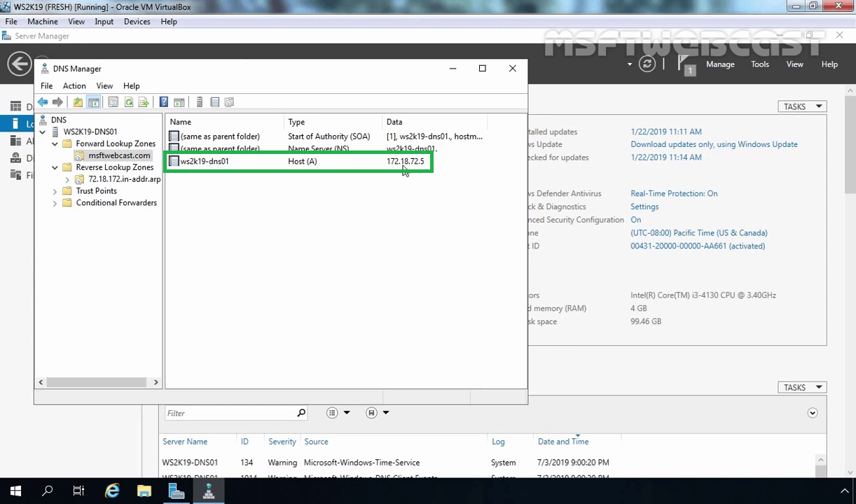The width and height of the screenshot is (856, 504).
Task: Click the Type column header in DNS Manager
Action: pos(334,122)
